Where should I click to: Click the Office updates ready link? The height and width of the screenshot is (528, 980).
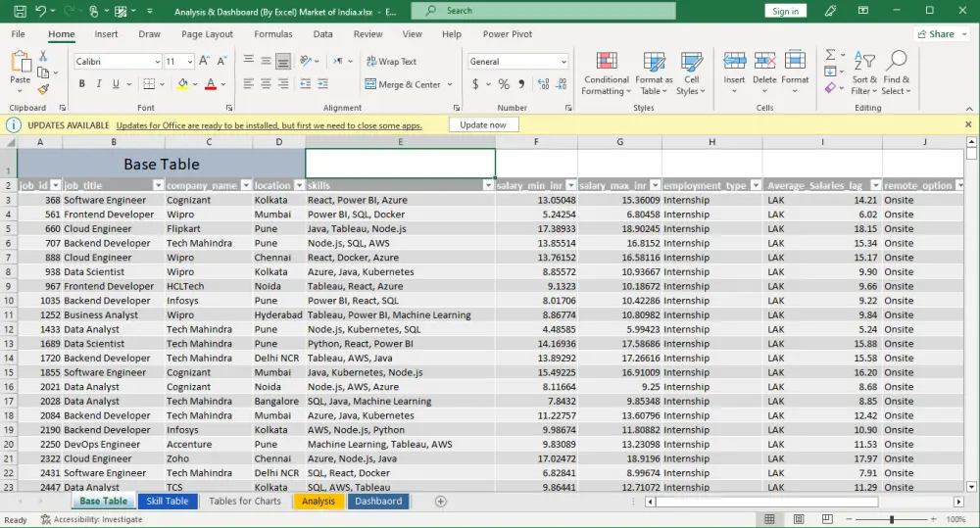269,125
